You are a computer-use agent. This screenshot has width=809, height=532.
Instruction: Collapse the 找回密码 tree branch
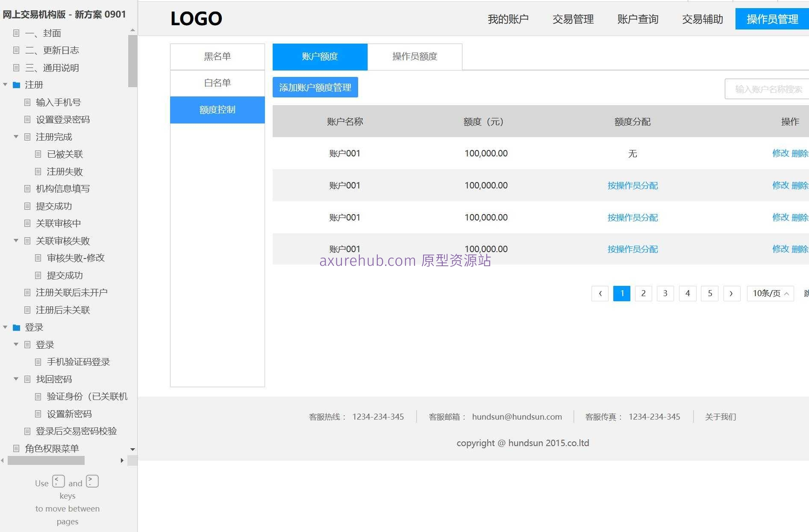16,379
